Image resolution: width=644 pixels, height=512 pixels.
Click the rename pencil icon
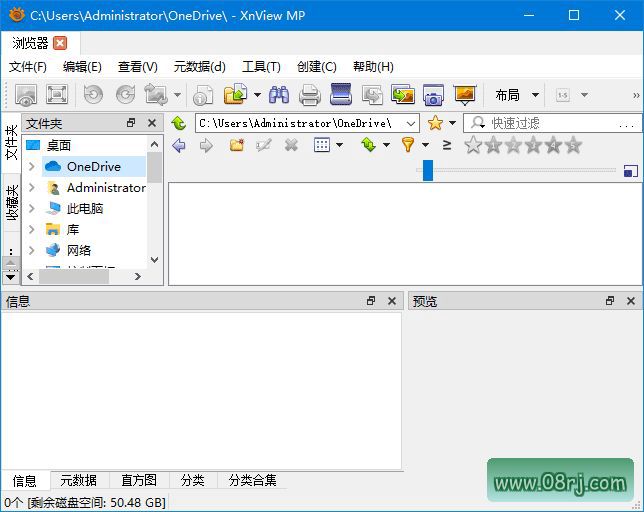click(x=263, y=145)
